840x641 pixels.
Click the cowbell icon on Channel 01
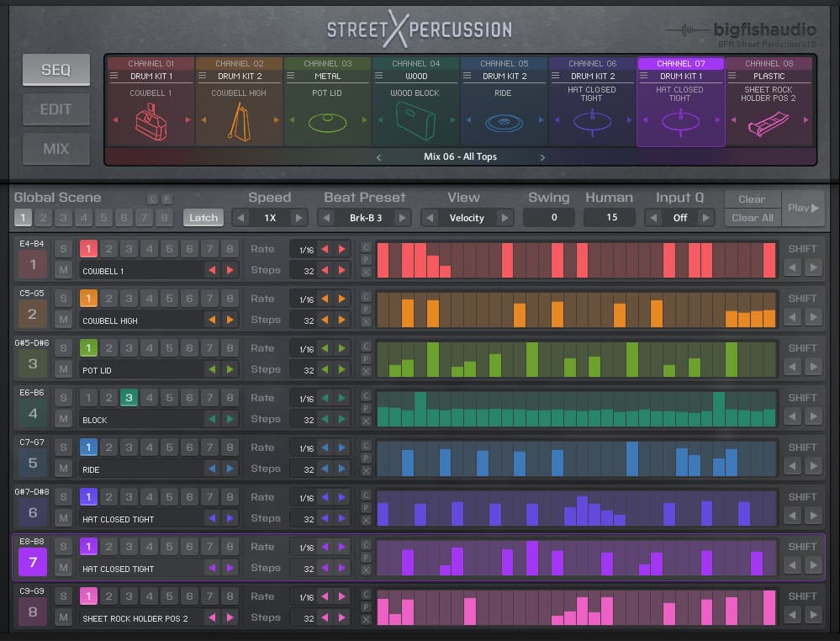pos(151,123)
